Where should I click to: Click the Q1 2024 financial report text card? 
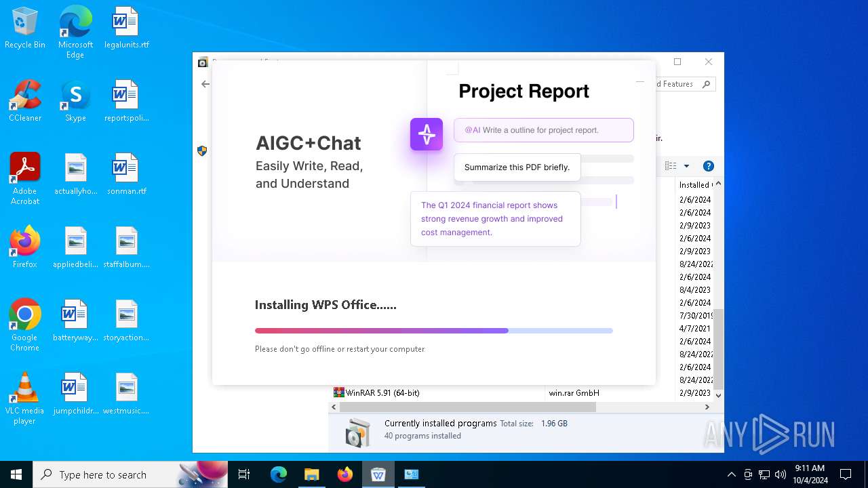[x=496, y=219]
